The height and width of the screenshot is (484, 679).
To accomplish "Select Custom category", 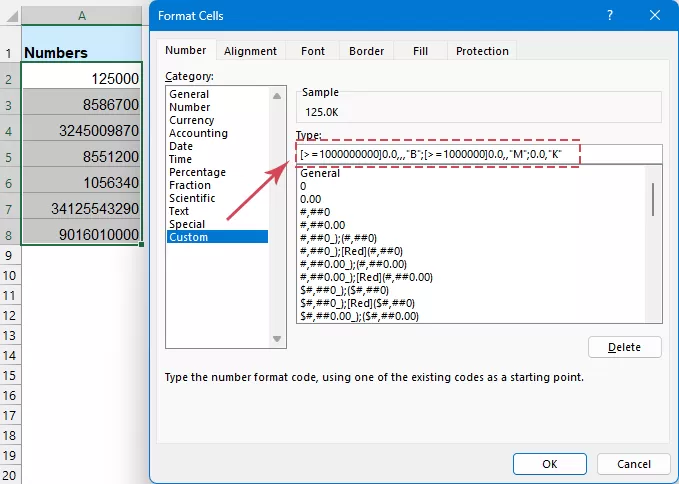I will click(x=217, y=237).
